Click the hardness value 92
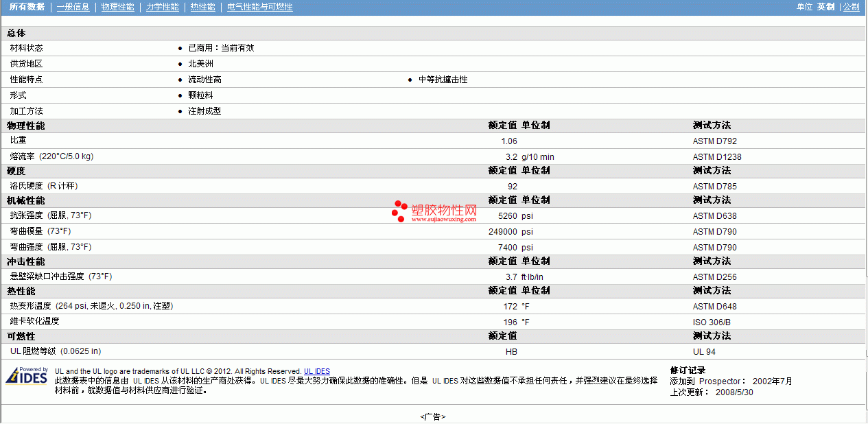Screen dimensions: 868x424 click(513, 187)
